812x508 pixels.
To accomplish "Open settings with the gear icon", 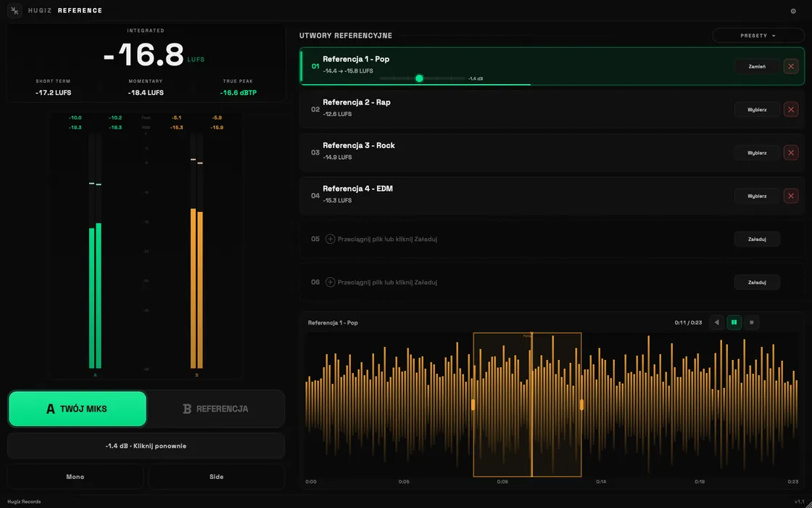I will [x=793, y=11].
